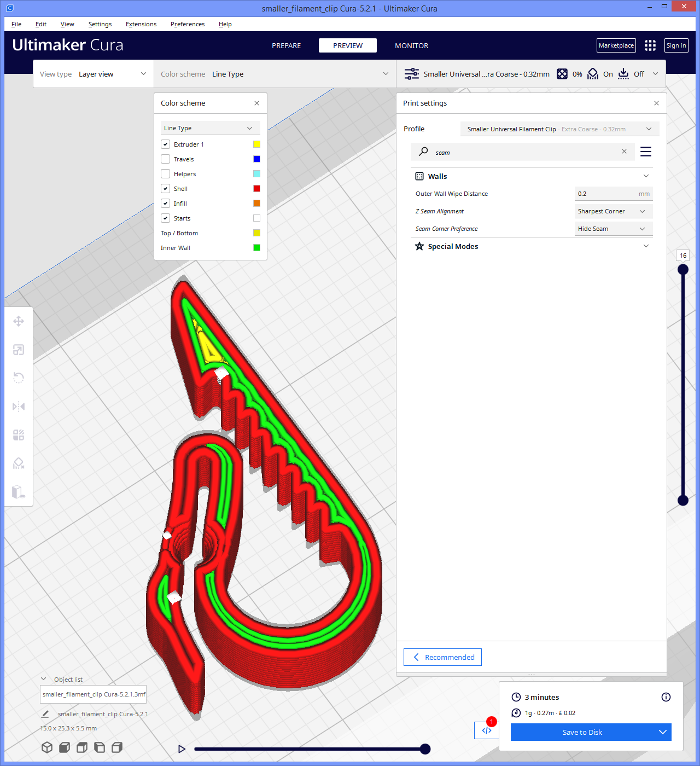Enable the Travels line type
Viewport: 700px width, 766px height.
pyautogui.click(x=165, y=159)
